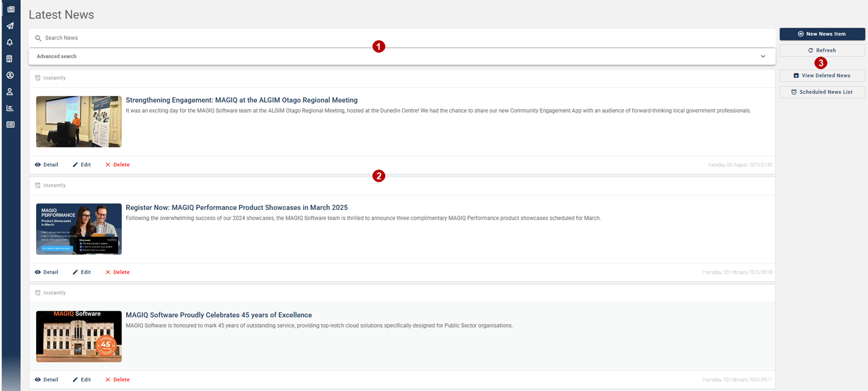Open the plain person icon in sidebar
Viewport: 868px width, 391px height.
(10, 92)
